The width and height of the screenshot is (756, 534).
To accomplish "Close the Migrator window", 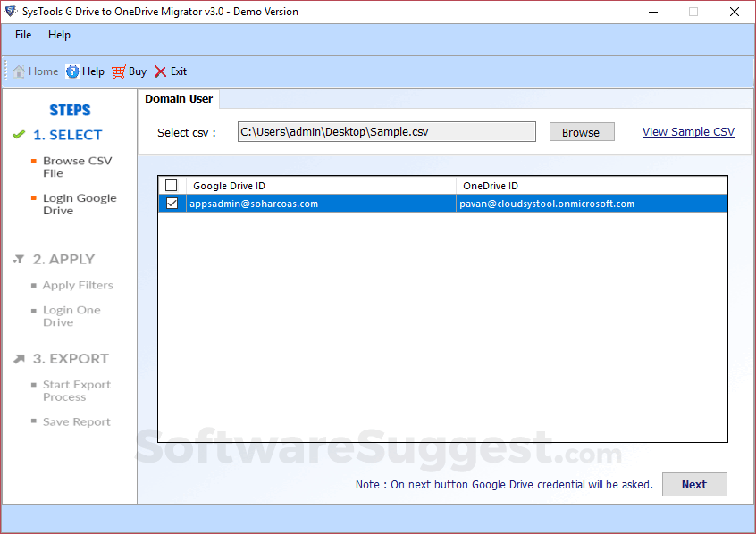I will click(735, 12).
